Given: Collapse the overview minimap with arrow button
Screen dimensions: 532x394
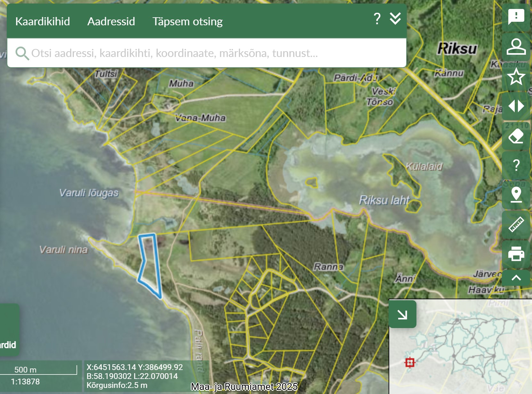Looking at the screenshot, I should (402, 314).
